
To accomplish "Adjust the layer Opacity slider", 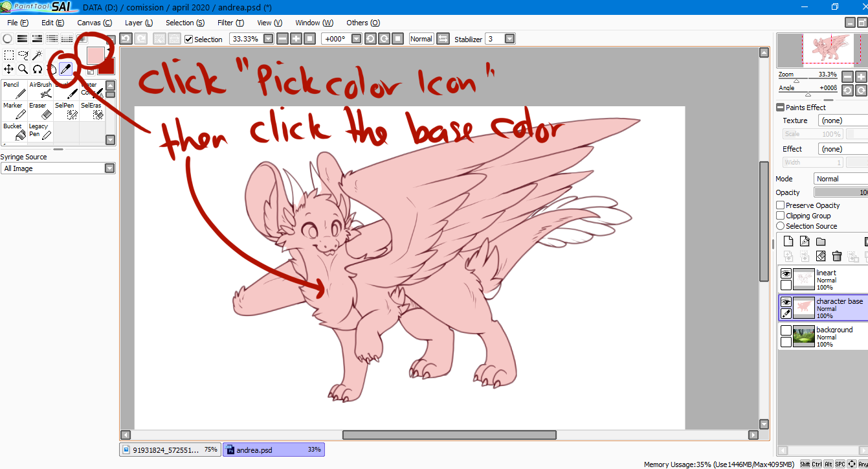I will click(x=841, y=192).
